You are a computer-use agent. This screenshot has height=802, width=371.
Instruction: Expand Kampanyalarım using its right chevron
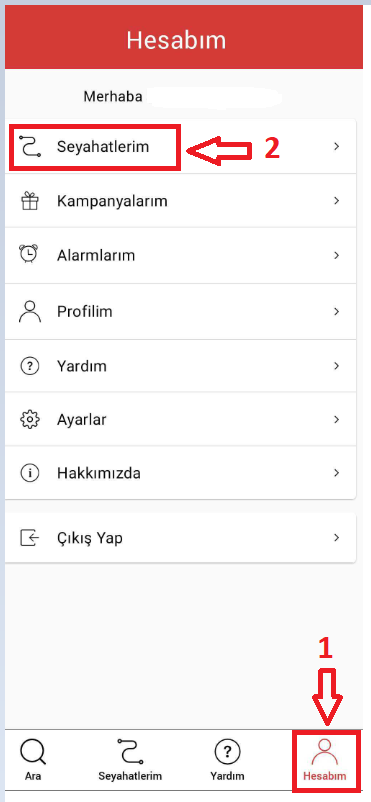[336, 200]
